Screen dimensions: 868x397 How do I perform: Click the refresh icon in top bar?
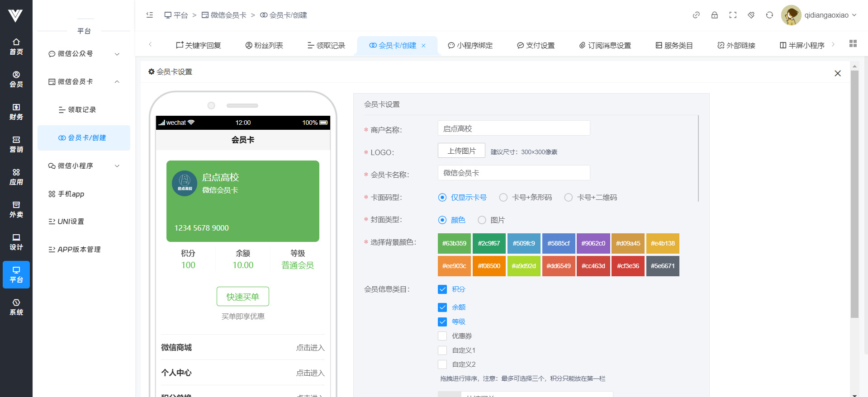(769, 15)
